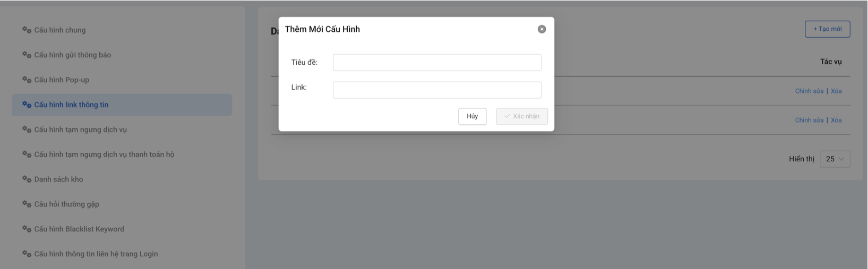Click Xóa link in second row
Image resolution: width=868 pixels, height=269 pixels.
[836, 120]
